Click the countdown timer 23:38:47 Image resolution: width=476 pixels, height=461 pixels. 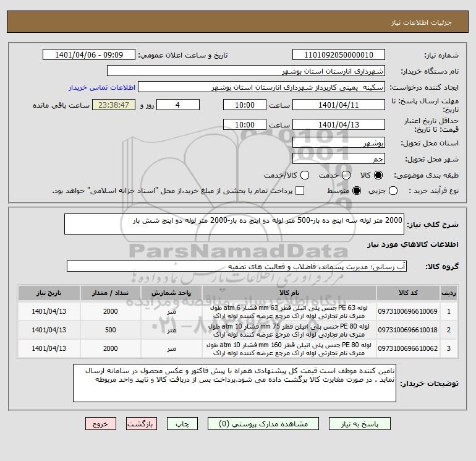click(114, 105)
